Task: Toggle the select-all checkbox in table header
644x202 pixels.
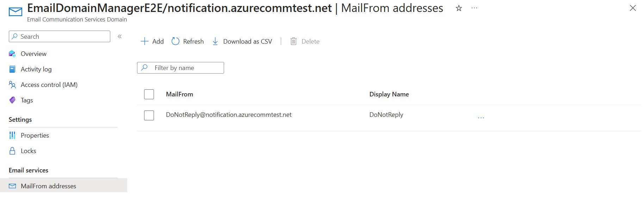Action: click(x=149, y=94)
